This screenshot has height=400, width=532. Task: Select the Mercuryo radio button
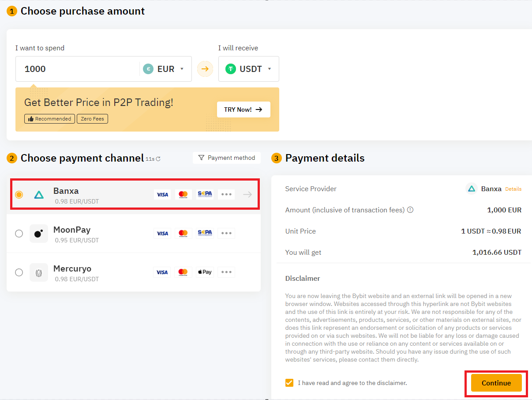tap(19, 272)
